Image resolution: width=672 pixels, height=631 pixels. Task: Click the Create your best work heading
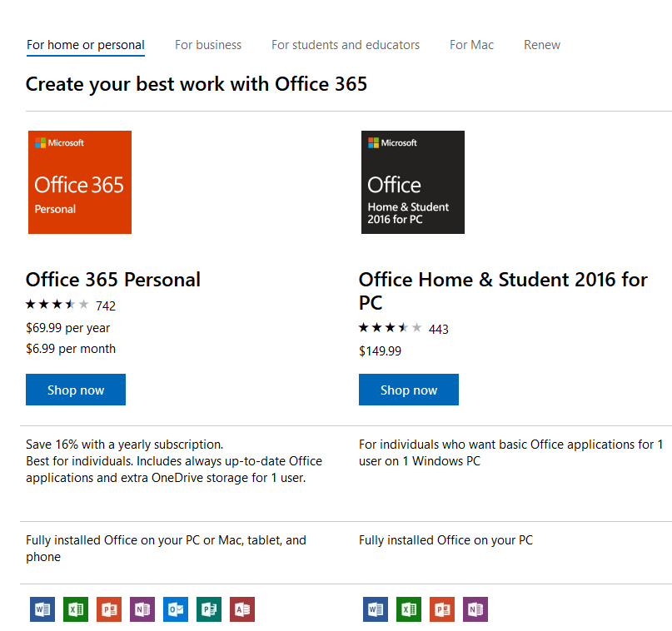pos(197,84)
